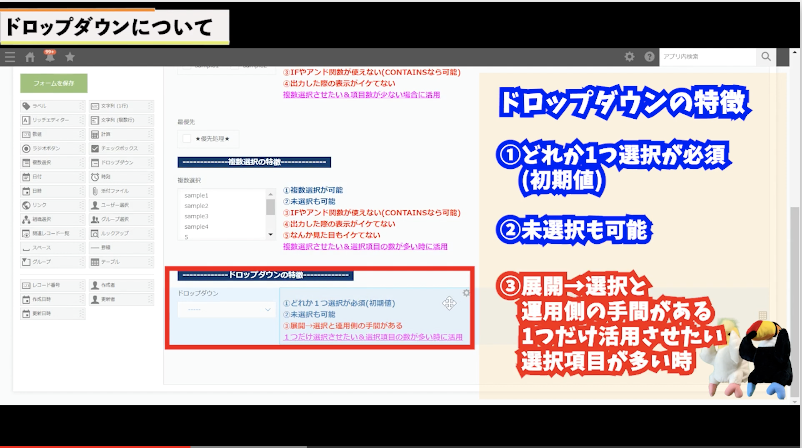This screenshot has width=802, height=448.
Task: Select the チェックボックス field in the palette
Action: 120,147
